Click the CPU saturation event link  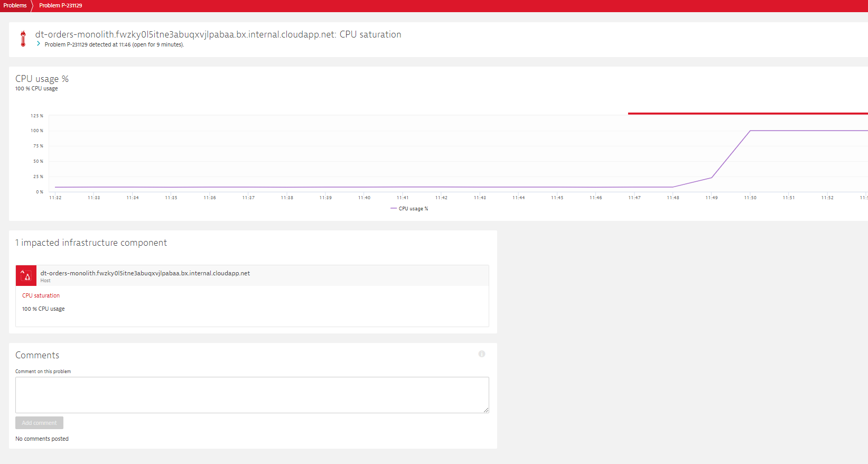41,295
